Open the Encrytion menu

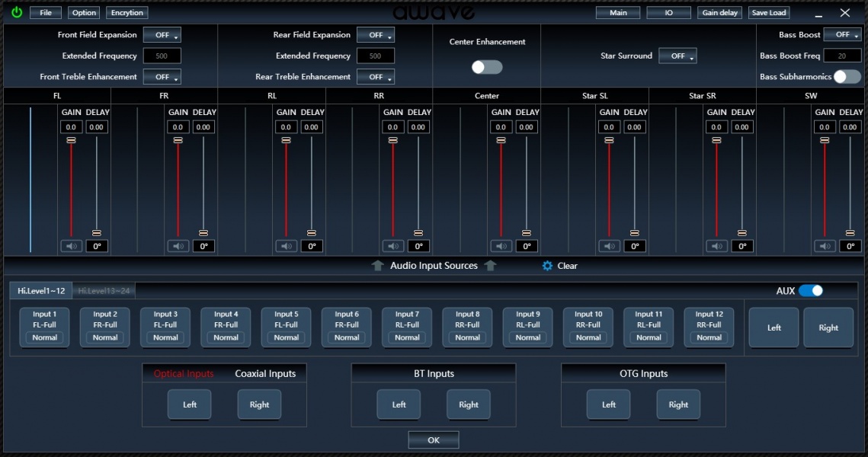point(127,13)
